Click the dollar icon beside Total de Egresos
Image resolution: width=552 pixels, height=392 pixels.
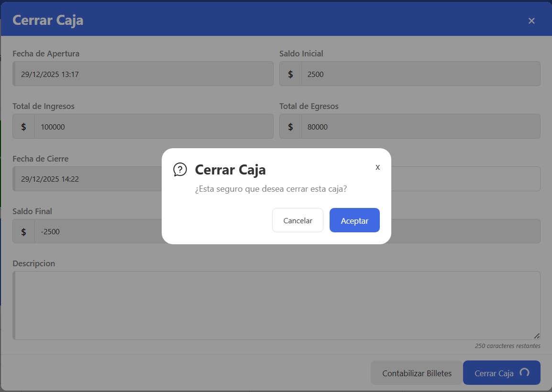pos(290,127)
